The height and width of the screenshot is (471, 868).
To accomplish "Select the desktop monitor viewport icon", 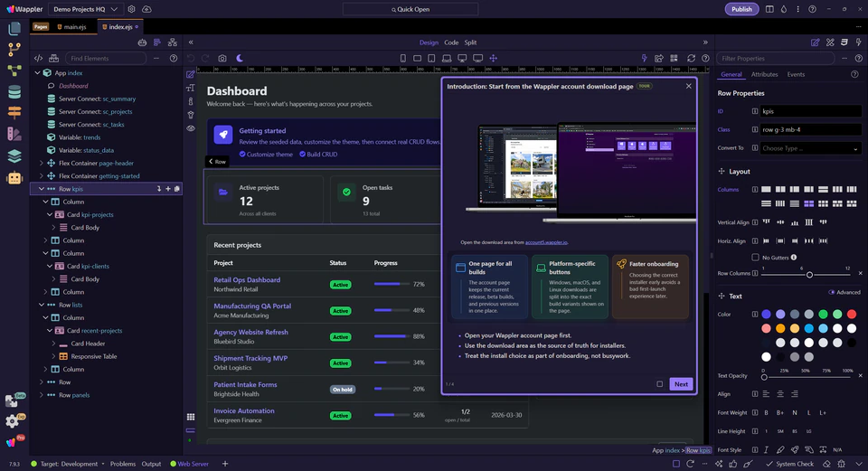I will (x=462, y=58).
